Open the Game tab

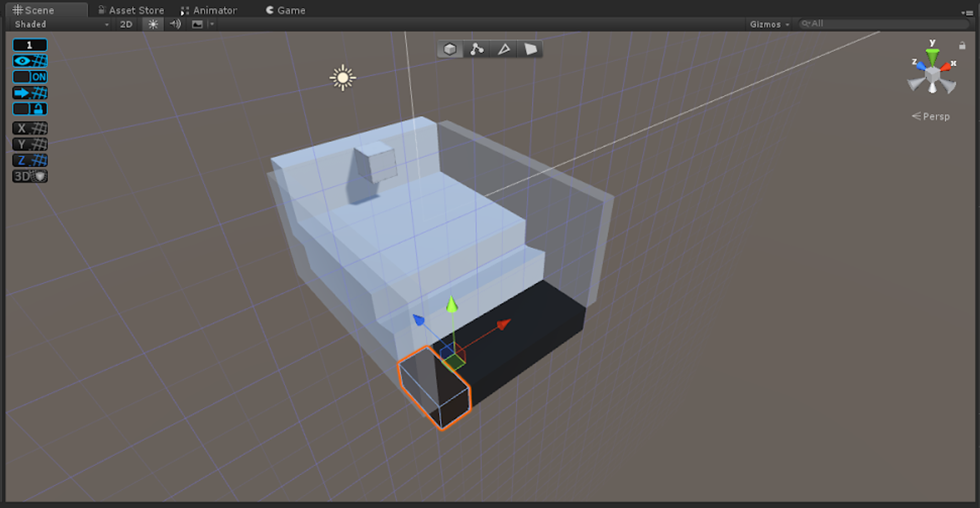286,10
